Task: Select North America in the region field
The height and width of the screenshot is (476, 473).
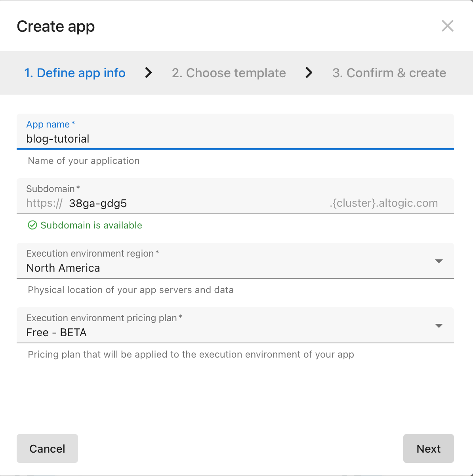Action: (x=63, y=268)
